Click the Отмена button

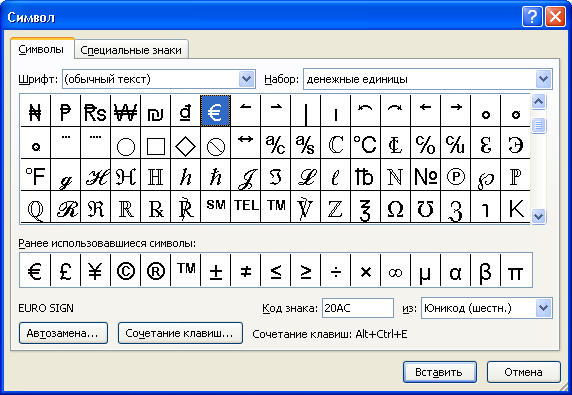(x=523, y=372)
